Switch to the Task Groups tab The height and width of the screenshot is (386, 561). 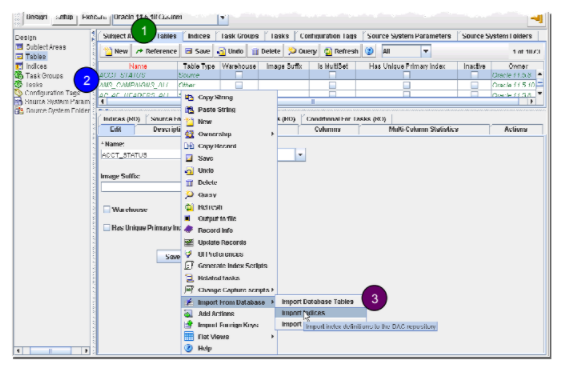coord(239,36)
